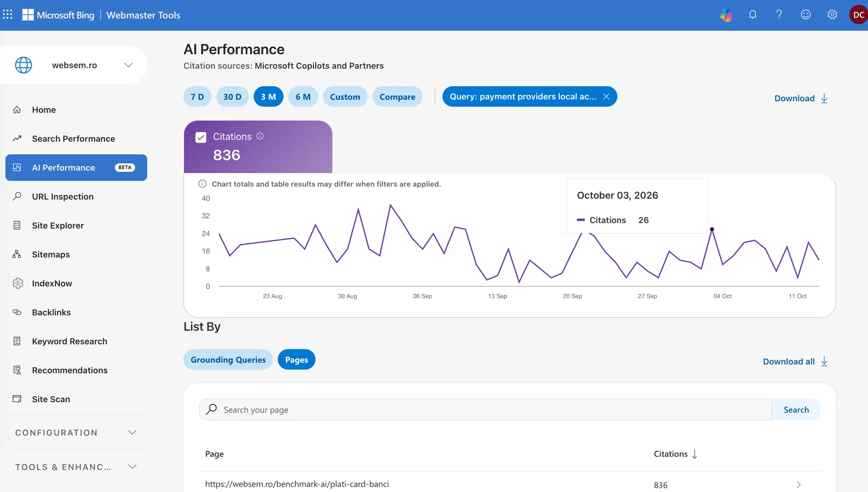Click the October 03 chart data point
This screenshot has width=868, height=492.
point(712,229)
